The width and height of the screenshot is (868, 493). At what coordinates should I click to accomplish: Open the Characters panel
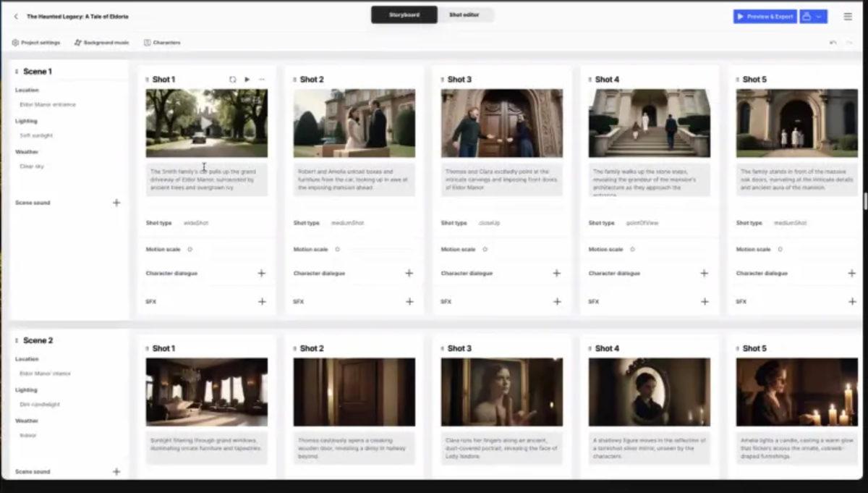[x=162, y=43]
